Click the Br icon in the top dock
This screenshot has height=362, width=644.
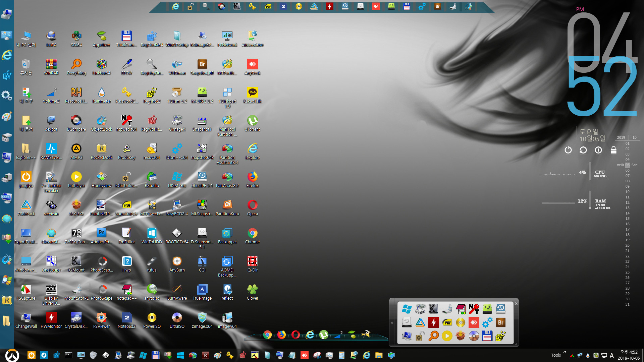(437, 6)
